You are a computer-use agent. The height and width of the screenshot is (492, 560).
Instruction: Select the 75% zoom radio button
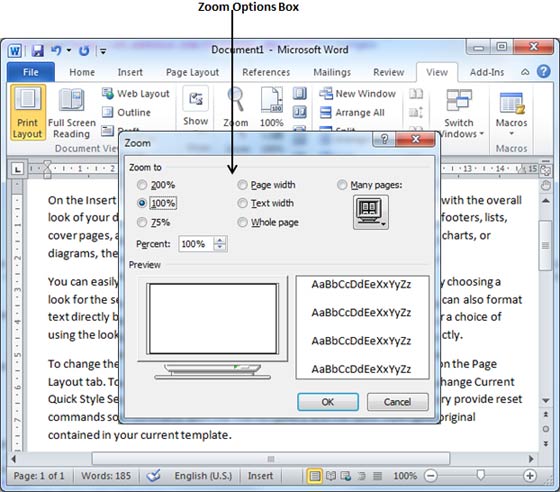tap(142, 222)
